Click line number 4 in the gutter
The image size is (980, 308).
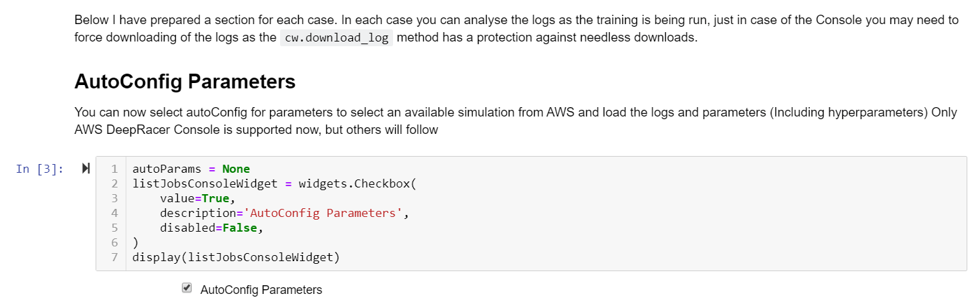point(114,213)
